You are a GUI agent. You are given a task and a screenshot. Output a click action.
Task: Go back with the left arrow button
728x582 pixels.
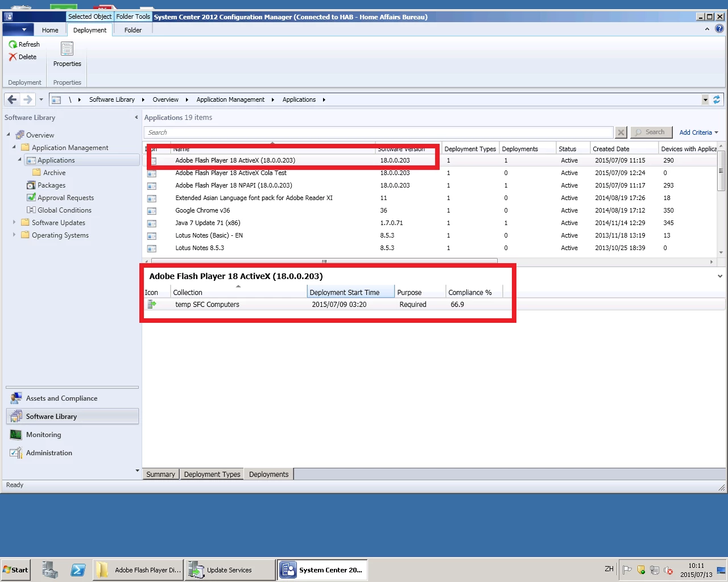(13, 99)
